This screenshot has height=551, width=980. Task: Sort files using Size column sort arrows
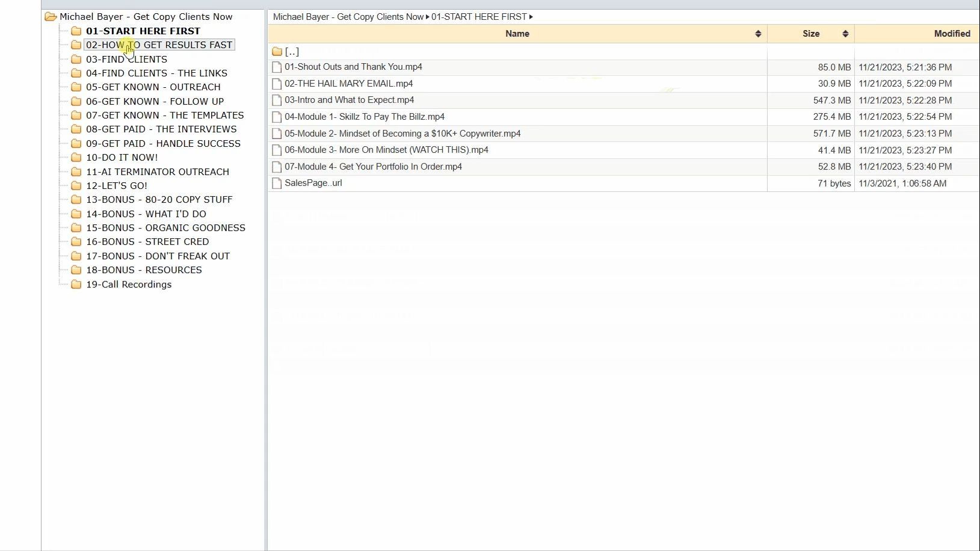(845, 34)
